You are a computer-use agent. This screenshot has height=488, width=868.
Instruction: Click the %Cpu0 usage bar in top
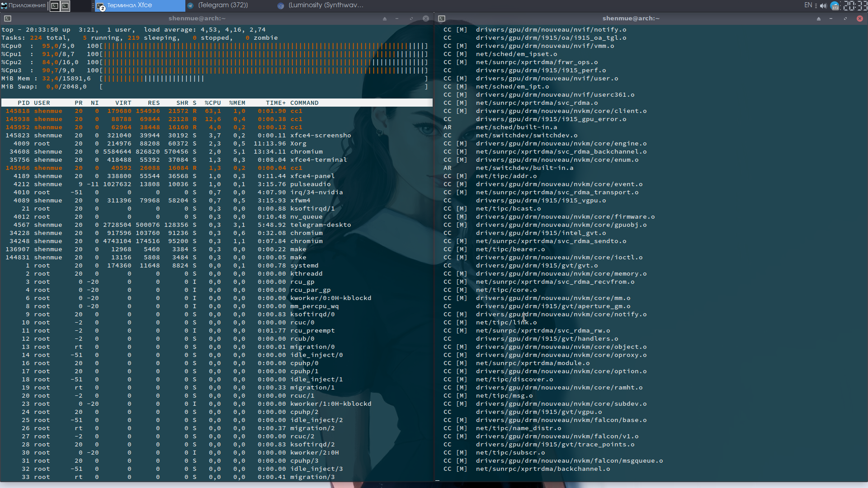coord(264,46)
